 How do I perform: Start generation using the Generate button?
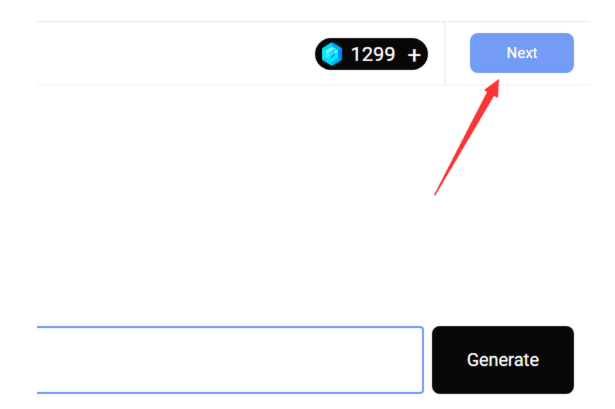(502, 360)
